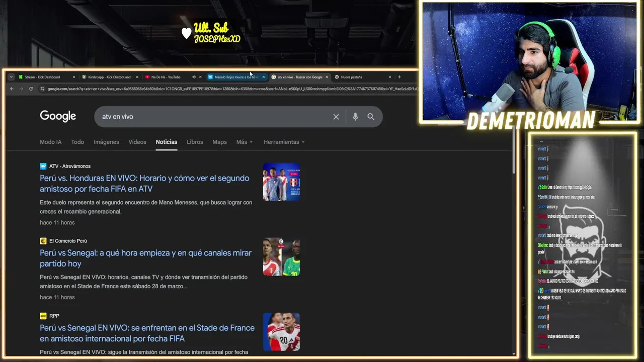This screenshot has height=362, width=644.
Task: Show Maps search results
Action: (219, 142)
